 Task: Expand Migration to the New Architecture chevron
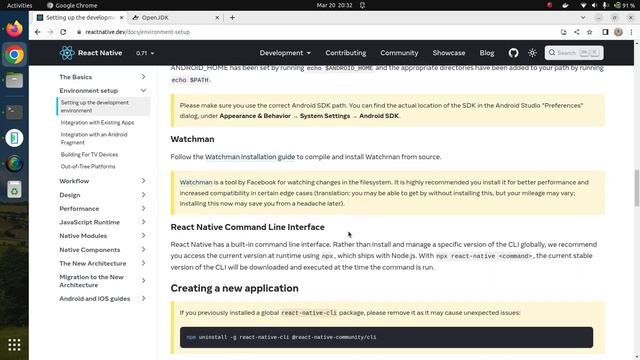point(143,281)
